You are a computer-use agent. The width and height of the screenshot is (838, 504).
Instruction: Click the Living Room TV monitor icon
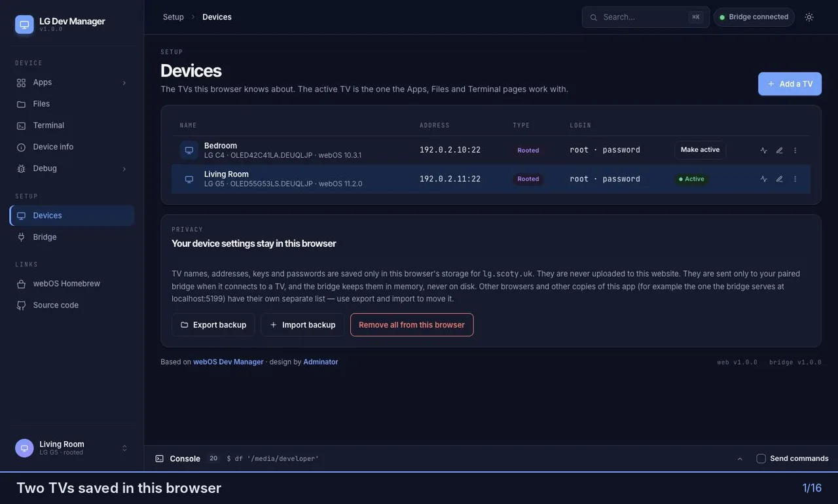coord(189,179)
